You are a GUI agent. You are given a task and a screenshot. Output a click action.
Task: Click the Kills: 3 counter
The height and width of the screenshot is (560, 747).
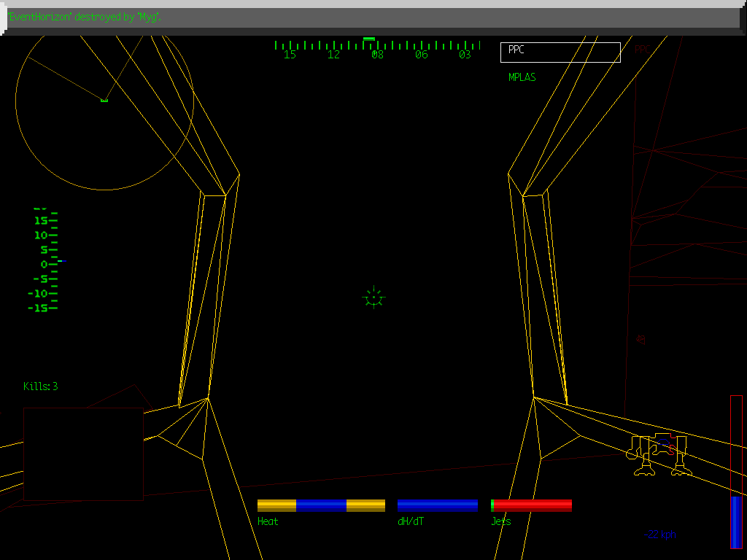[x=42, y=386]
